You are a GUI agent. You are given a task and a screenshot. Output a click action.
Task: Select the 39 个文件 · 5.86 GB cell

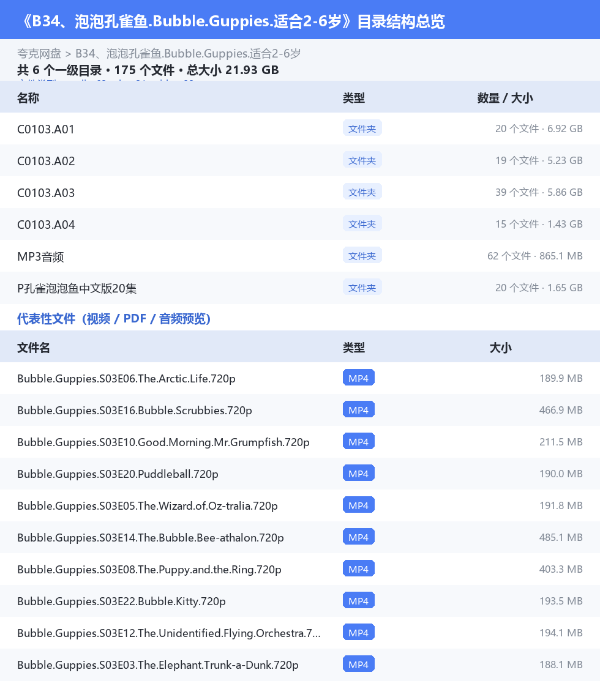point(539,192)
